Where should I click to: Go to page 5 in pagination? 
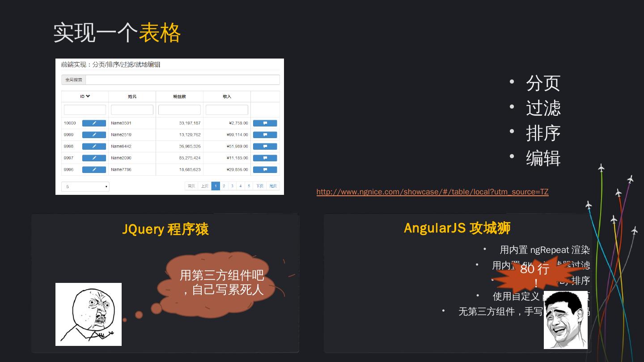click(249, 186)
